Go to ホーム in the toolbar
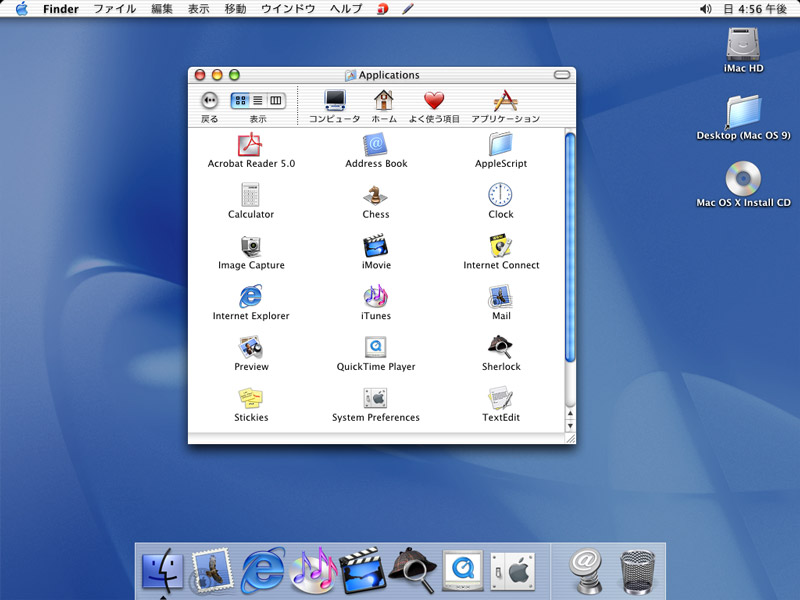The image size is (800, 600). point(383,100)
